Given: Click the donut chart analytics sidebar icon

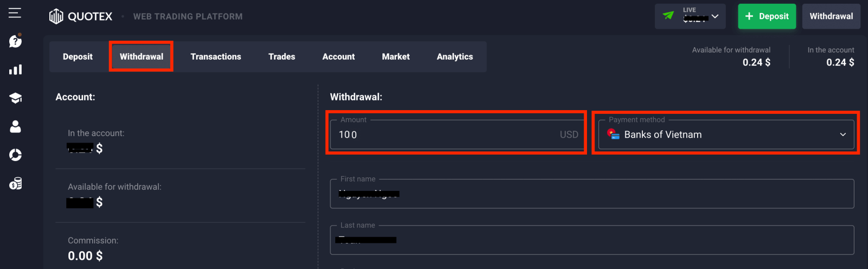Looking at the screenshot, I should 15,155.
